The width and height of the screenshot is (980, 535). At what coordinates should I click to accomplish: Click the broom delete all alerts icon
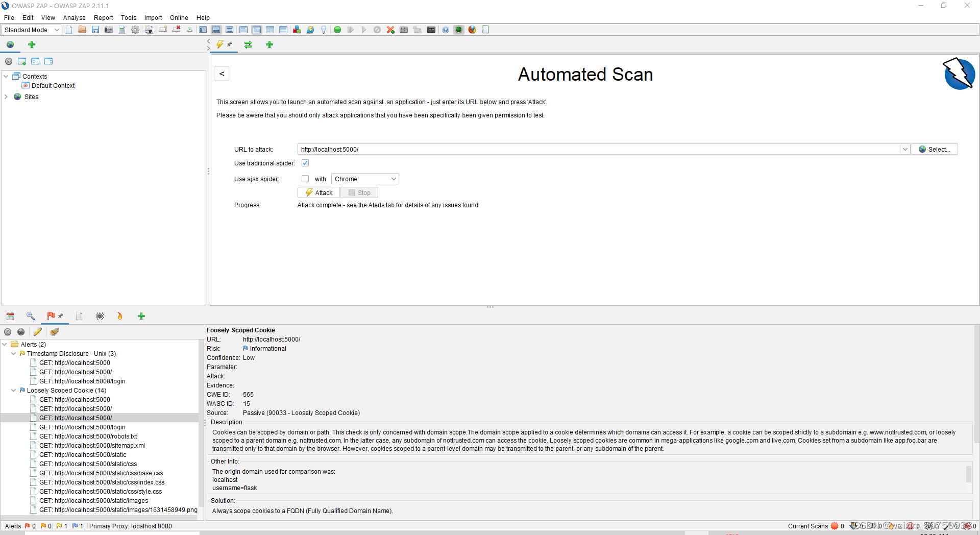[55, 332]
